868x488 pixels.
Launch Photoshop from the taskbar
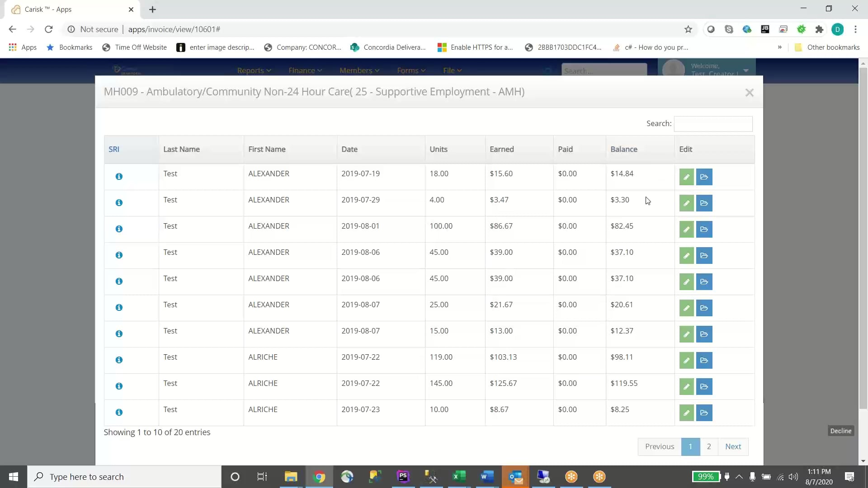403,477
